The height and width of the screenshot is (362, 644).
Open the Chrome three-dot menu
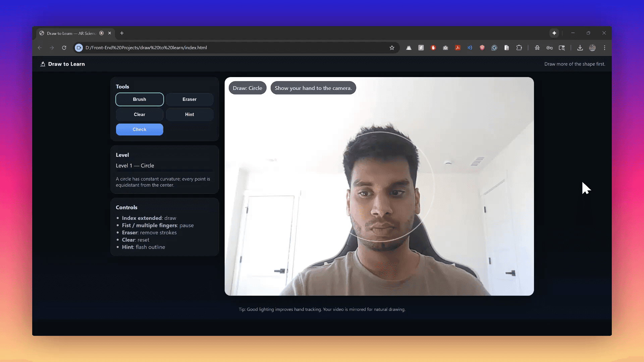604,48
